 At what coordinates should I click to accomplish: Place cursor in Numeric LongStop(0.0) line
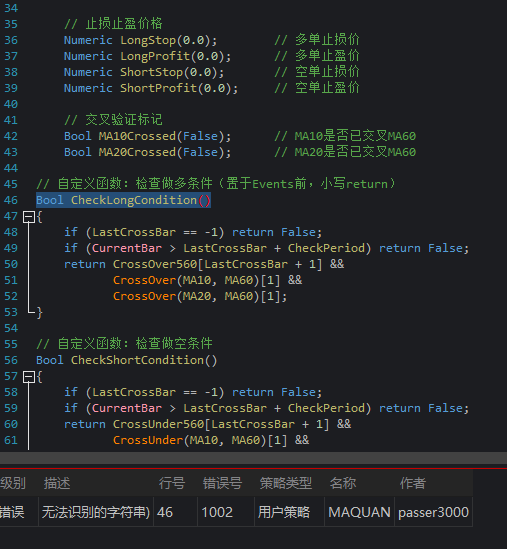[140, 40]
